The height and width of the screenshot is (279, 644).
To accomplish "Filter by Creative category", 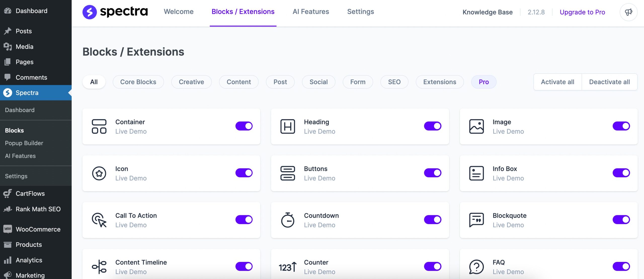I will point(191,82).
